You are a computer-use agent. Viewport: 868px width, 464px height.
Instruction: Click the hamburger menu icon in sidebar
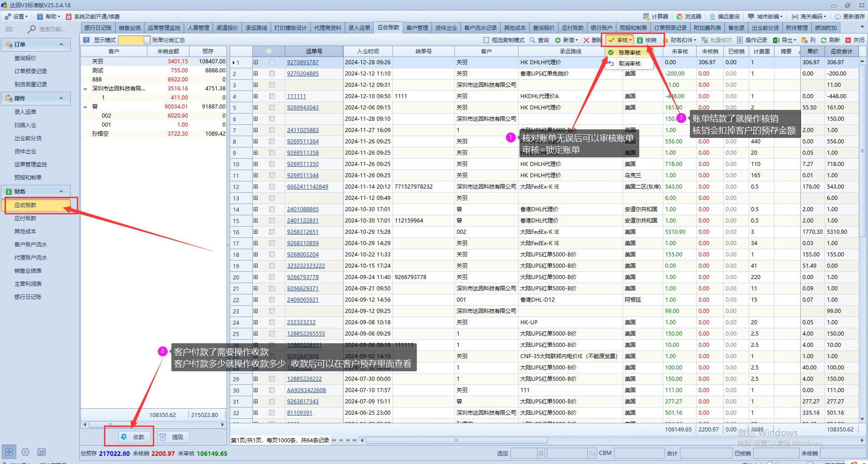click(9, 29)
